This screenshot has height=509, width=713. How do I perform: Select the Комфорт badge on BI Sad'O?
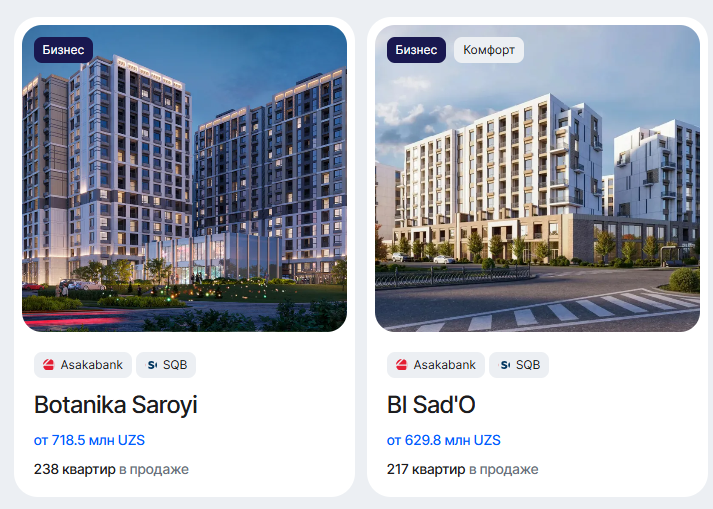489,50
